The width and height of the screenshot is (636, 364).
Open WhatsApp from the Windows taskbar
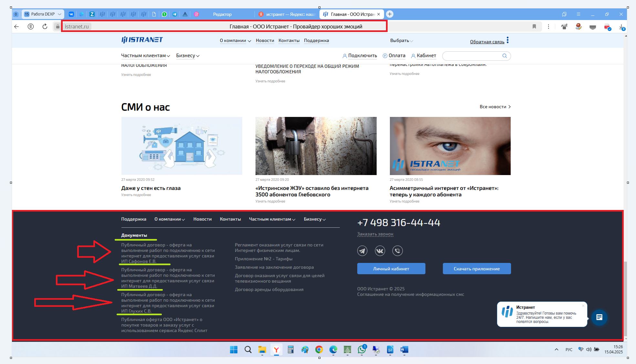coord(362,349)
